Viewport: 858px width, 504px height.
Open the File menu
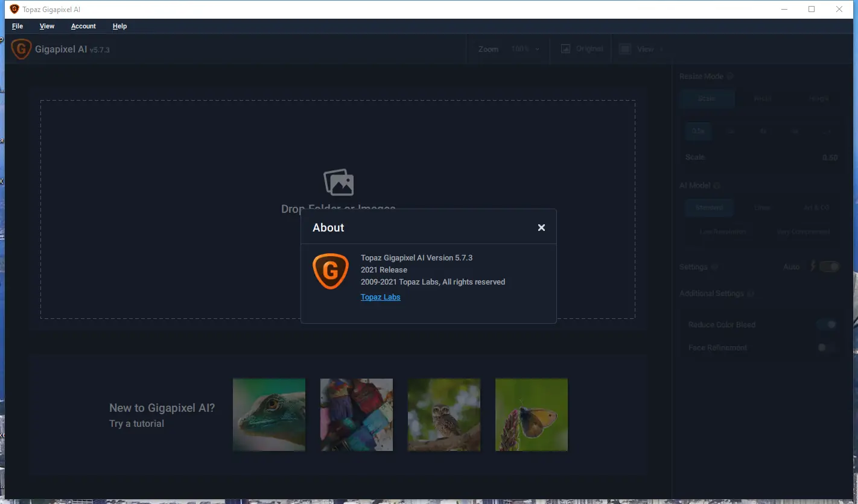(17, 26)
